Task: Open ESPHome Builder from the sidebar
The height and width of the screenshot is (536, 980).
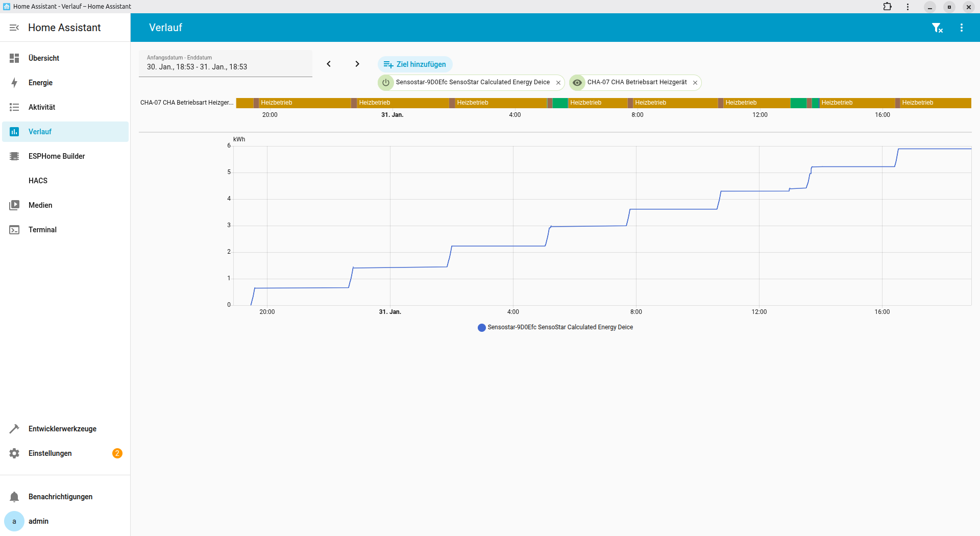Action: [56, 156]
